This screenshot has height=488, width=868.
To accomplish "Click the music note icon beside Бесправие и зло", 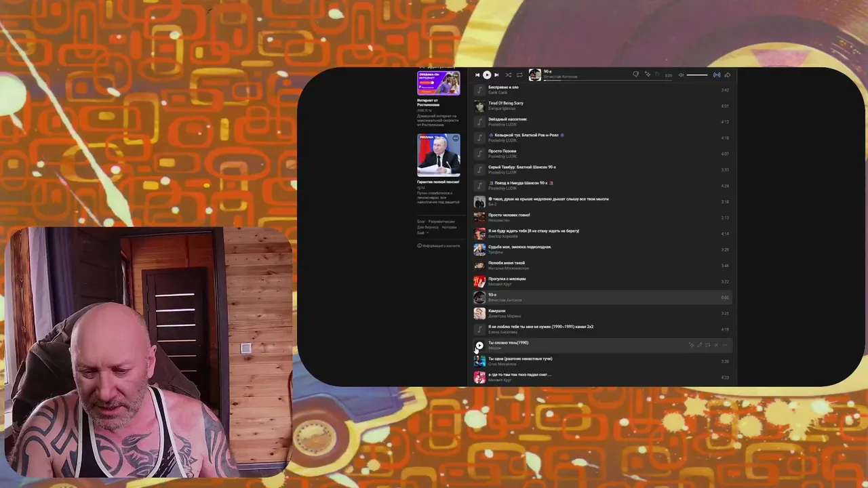I will [479, 89].
